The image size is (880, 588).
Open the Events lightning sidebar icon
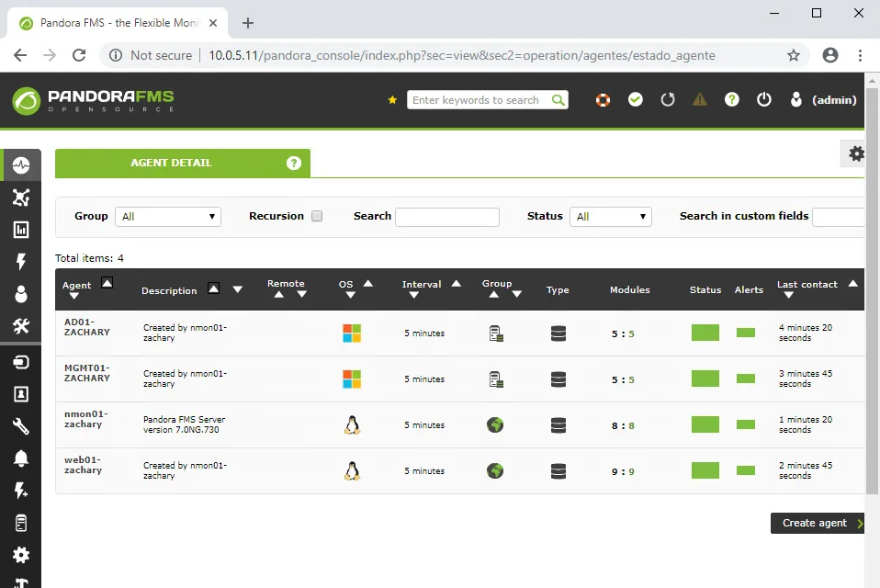(21, 262)
